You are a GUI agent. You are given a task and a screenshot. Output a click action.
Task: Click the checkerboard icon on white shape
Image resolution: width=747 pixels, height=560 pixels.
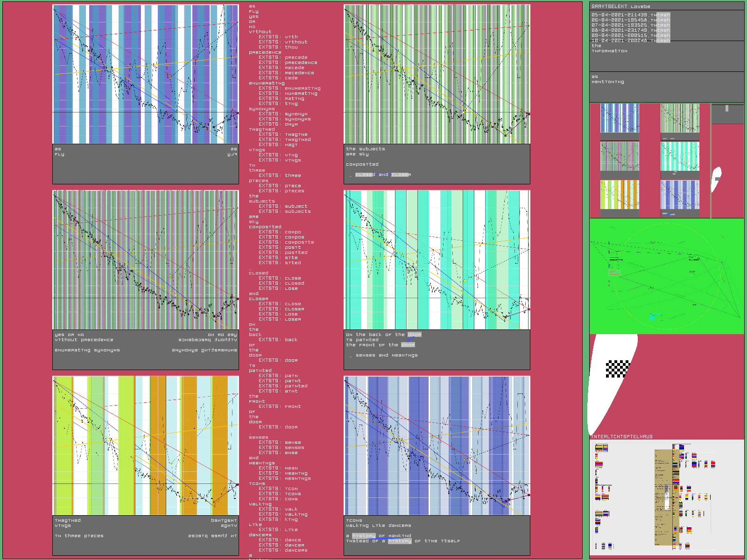pyautogui.click(x=617, y=369)
